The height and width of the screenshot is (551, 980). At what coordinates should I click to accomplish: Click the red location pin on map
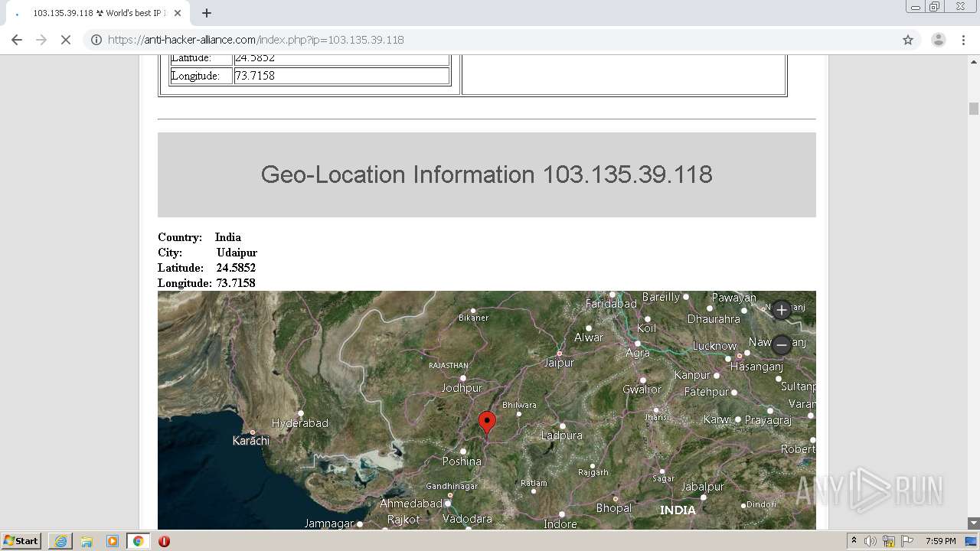click(487, 422)
